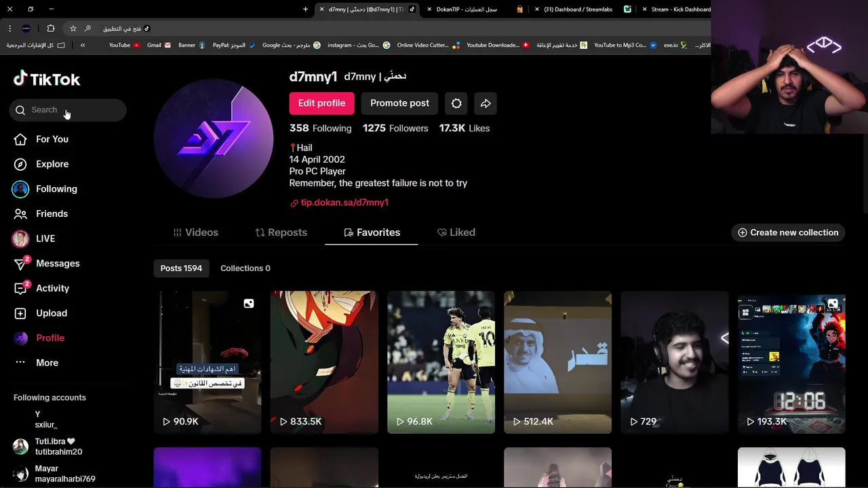Open Messages from sidebar
This screenshot has width=868, height=488.
pyautogui.click(x=46, y=264)
